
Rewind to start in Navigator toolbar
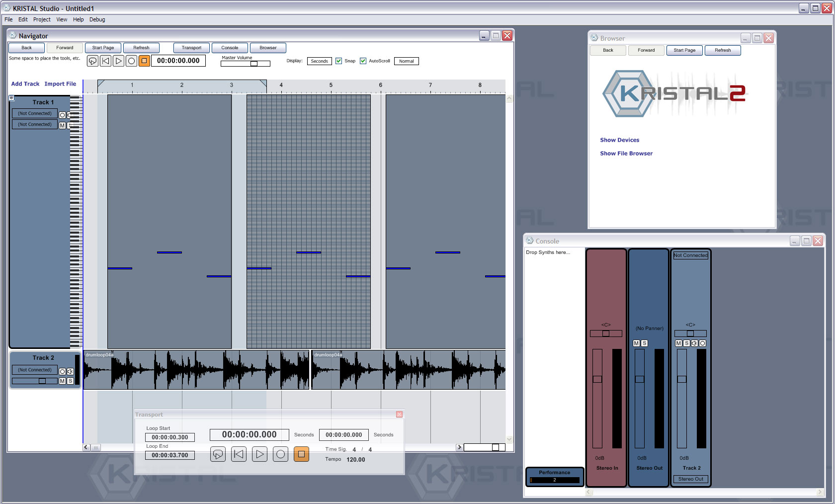[x=105, y=61]
